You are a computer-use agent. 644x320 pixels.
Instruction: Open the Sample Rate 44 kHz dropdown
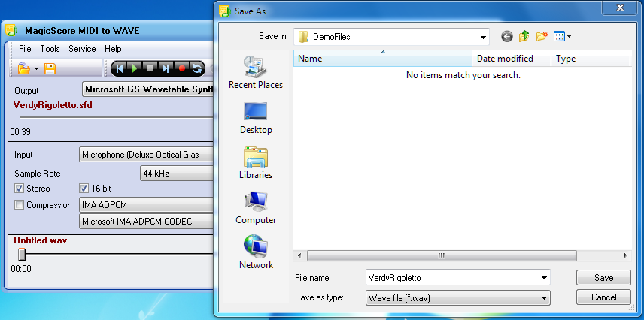[177, 174]
